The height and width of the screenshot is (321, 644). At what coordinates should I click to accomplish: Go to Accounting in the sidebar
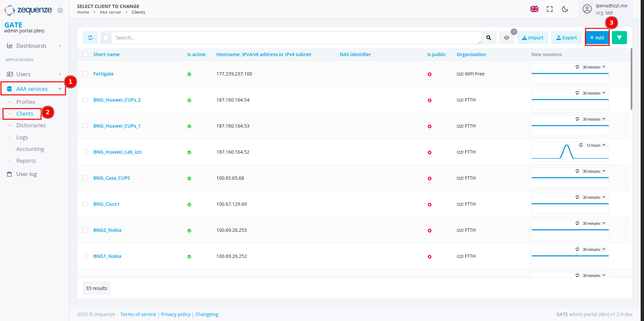pyautogui.click(x=30, y=149)
